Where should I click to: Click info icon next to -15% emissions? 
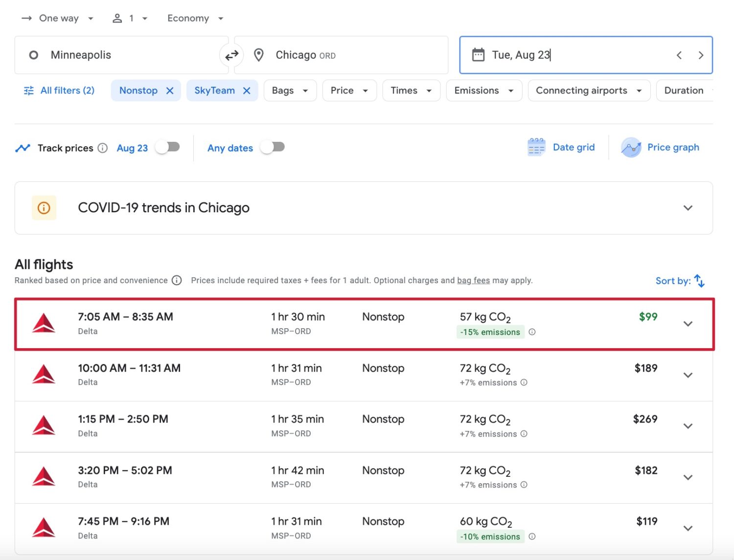click(532, 332)
